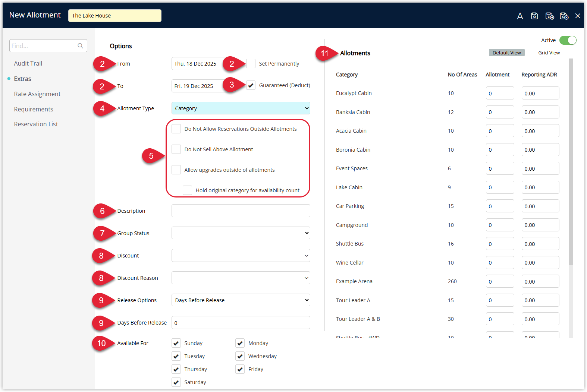Expand the Discount Reason dropdown
This screenshot has width=587, height=392.
coord(241,278)
